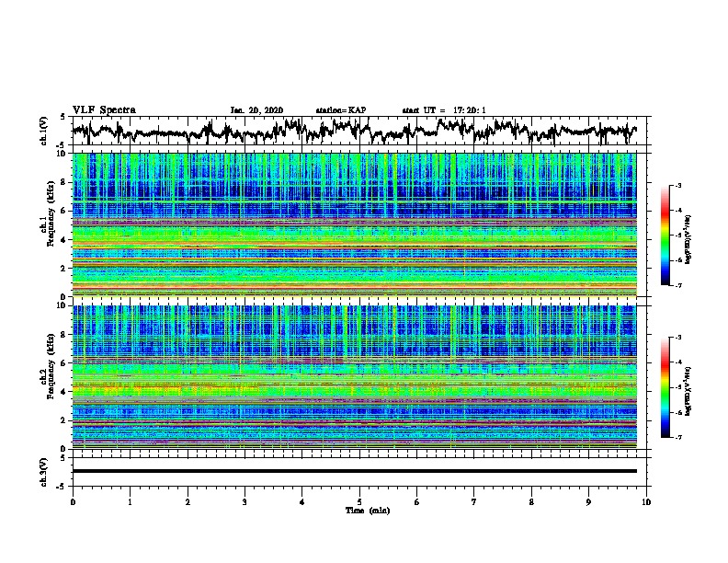The width and height of the screenshot is (728, 563).
Task: Click the ch.1(V) waveform trace panel
Action: tap(359, 131)
